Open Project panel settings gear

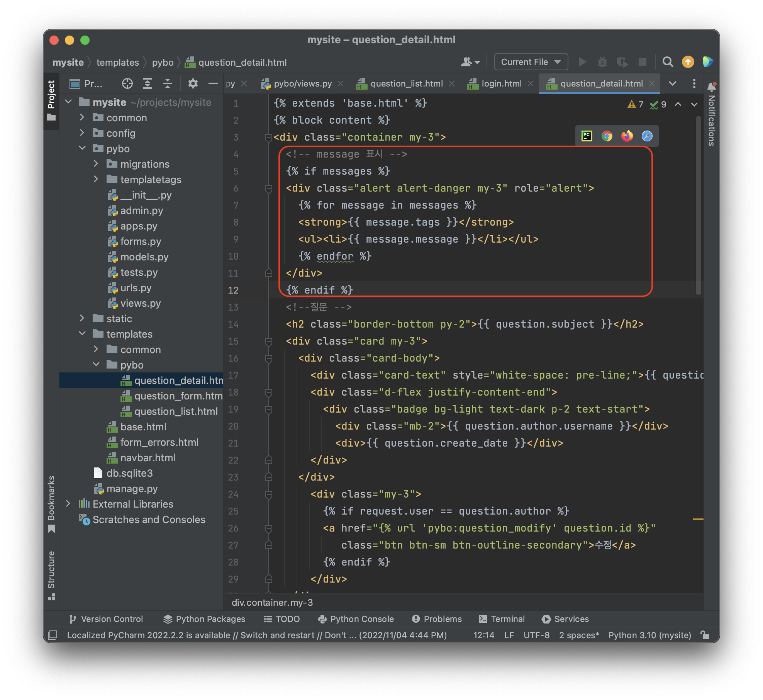point(193,83)
